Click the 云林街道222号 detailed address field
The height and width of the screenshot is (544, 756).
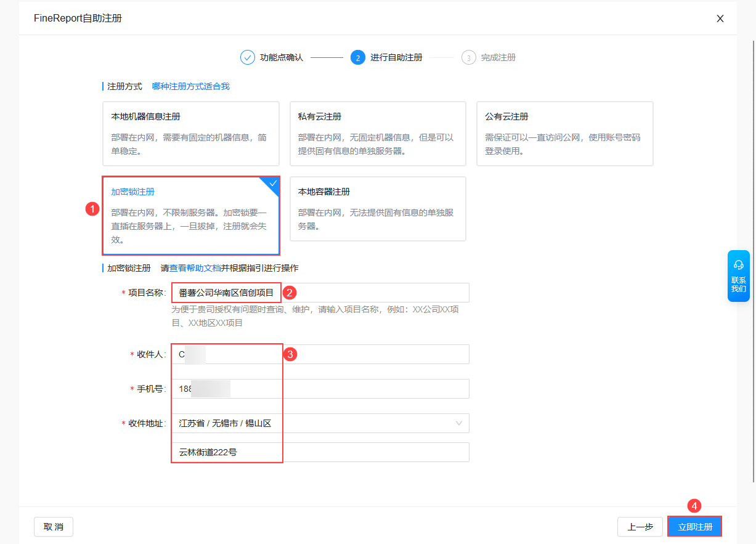pos(320,452)
